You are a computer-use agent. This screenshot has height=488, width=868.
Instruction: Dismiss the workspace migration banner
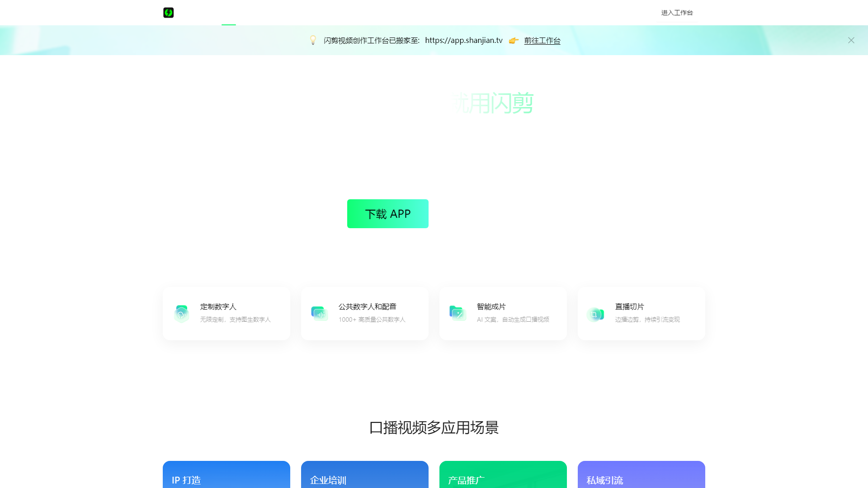(x=851, y=40)
